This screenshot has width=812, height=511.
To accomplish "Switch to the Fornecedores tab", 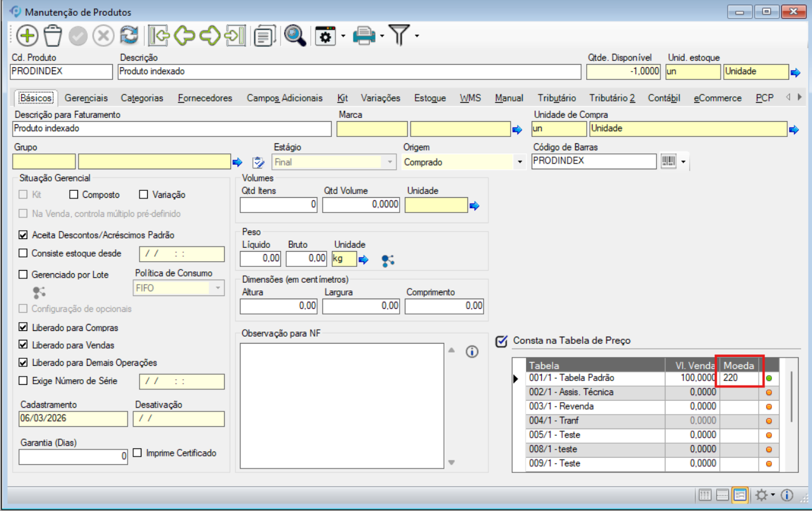I will [205, 98].
